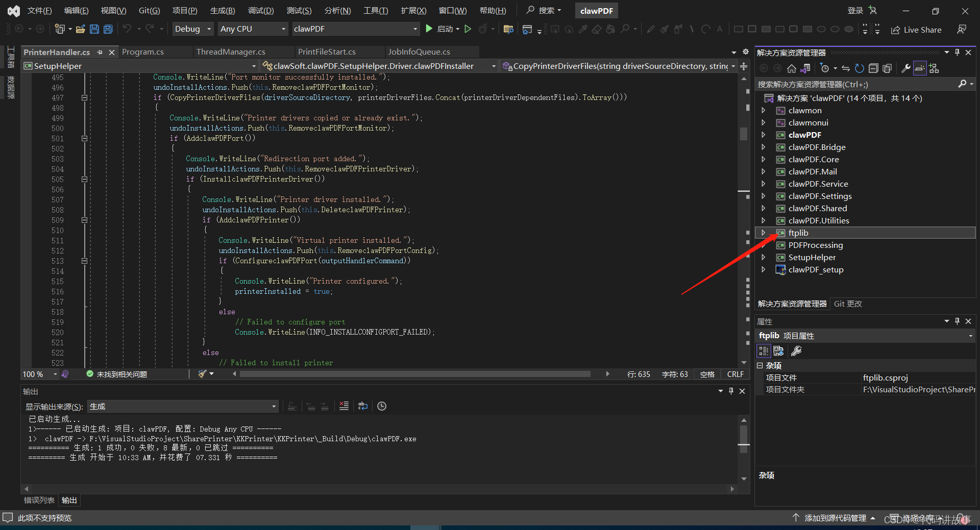Viewport: 980px width, 530px height.
Task: Click the Live Share button
Action: pyautogui.click(x=916, y=30)
